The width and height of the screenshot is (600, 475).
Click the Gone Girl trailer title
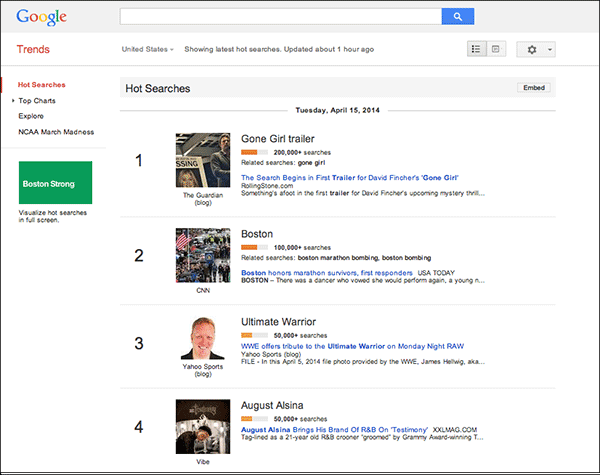[x=277, y=139]
